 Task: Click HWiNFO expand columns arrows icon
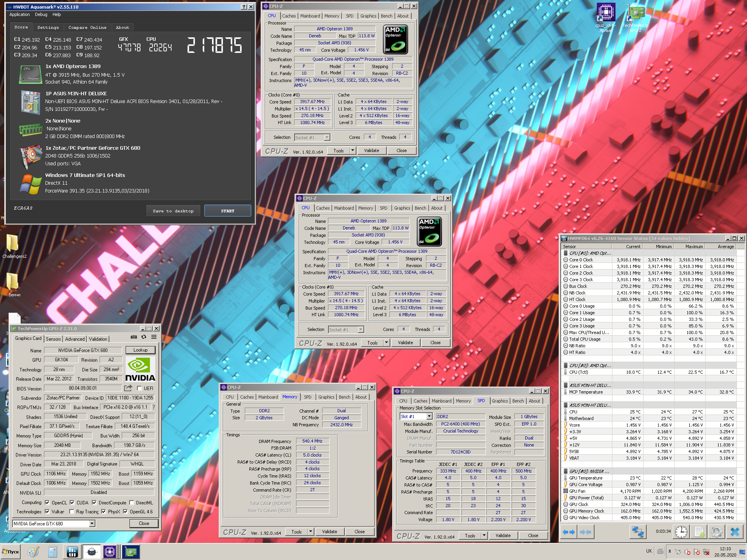pyautogui.click(x=569, y=532)
